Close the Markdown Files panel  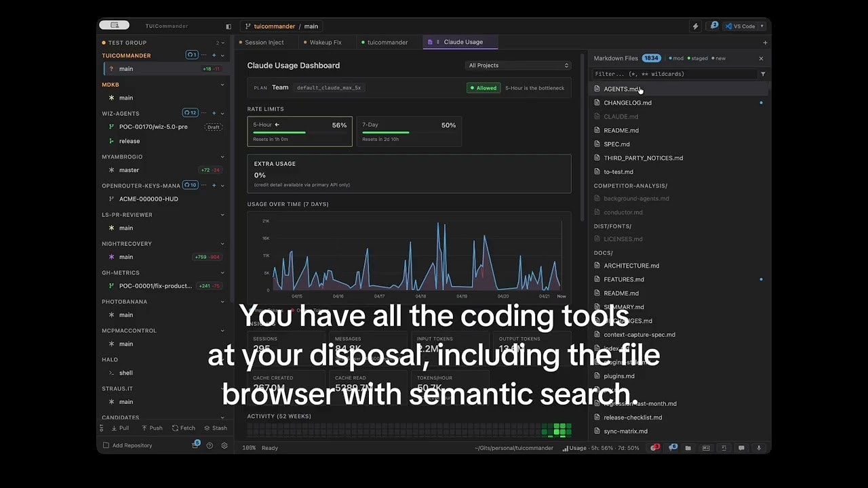click(x=761, y=58)
